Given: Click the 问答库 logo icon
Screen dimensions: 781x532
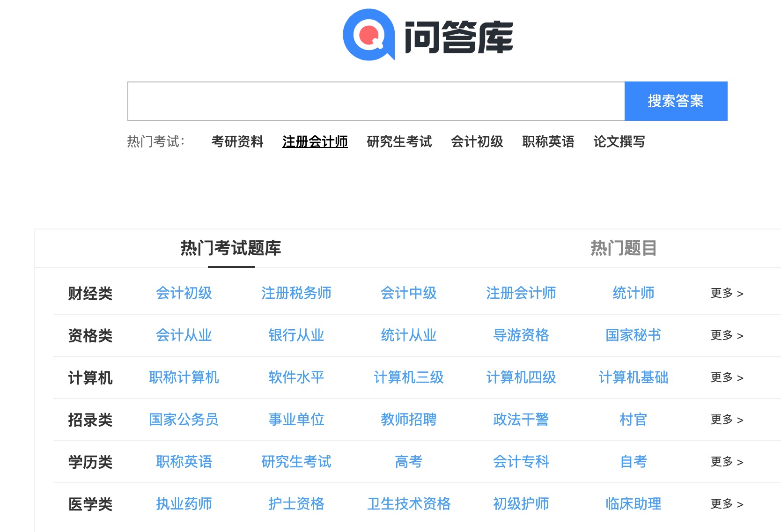Looking at the screenshot, I should coord(370,36).
